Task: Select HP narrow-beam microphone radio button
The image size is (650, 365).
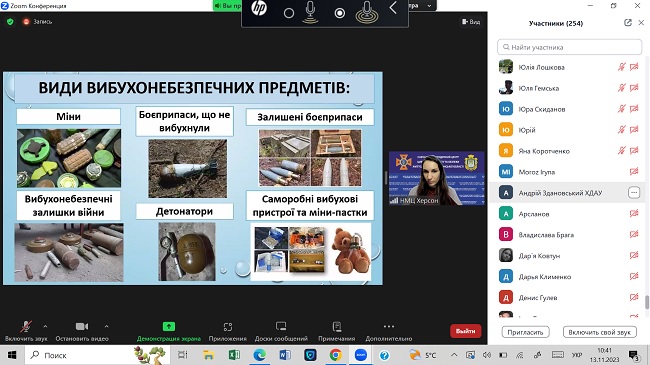Action: tap(289, 13)
